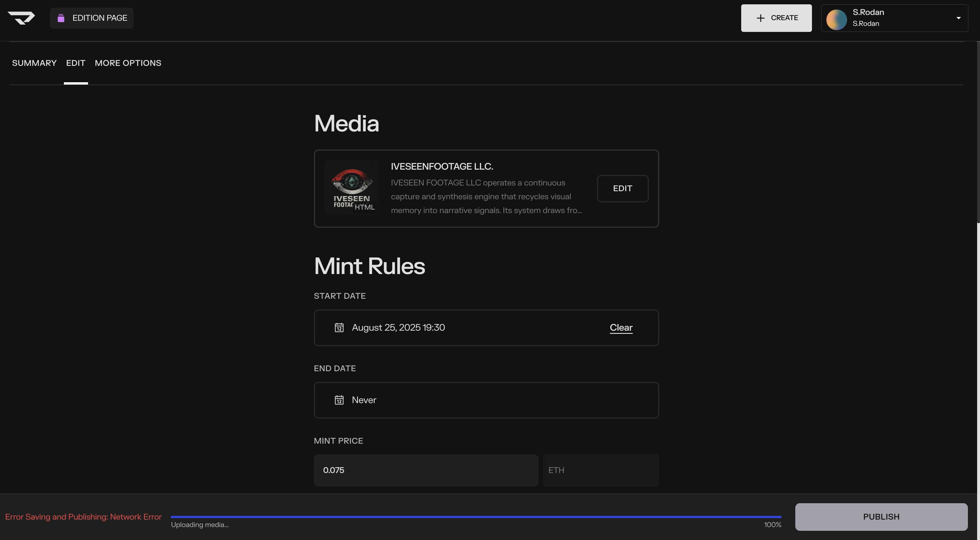
Task: Click the end date calendar icon
Action: [339, 400]
